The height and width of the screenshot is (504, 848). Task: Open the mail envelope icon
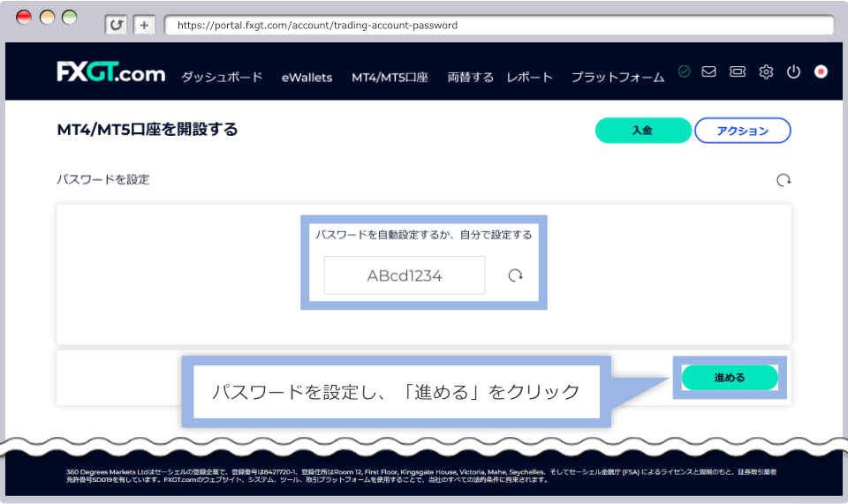click(708, 71)
